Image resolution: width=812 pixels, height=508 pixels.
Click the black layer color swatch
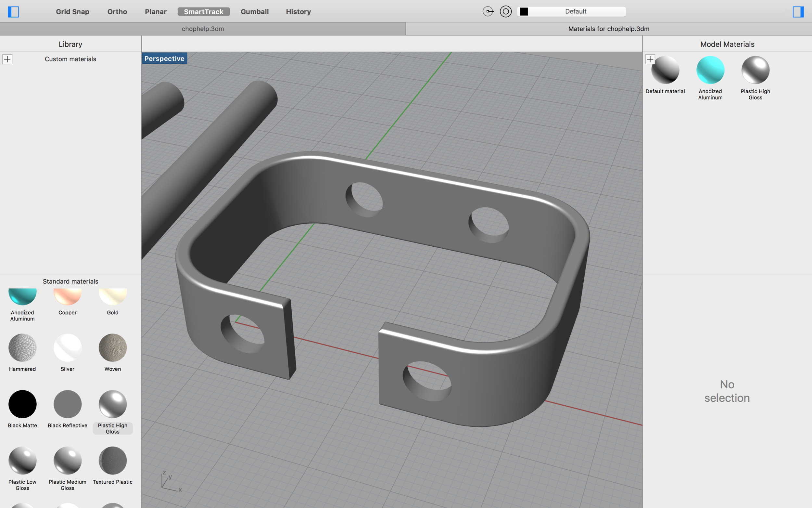pos(524,11)
